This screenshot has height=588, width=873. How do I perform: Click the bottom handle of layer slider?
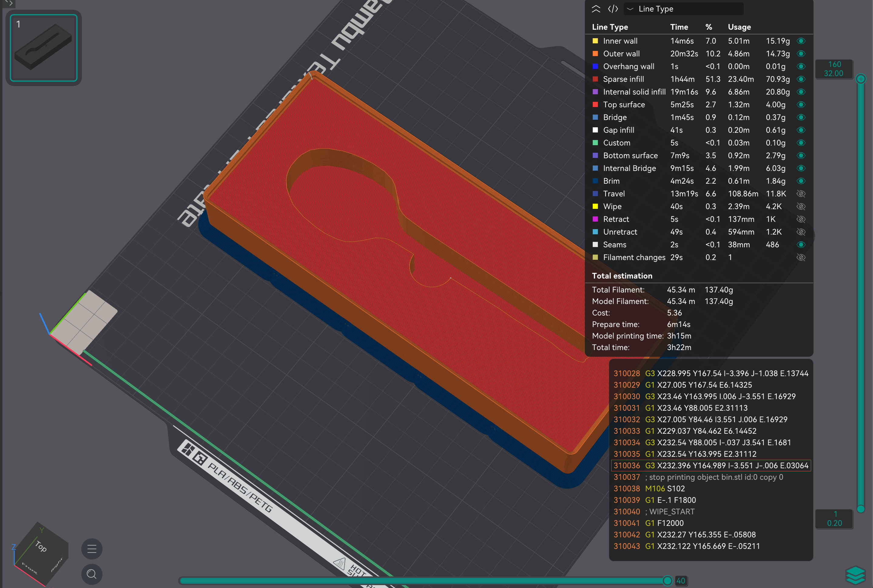(x=861, y=509)
